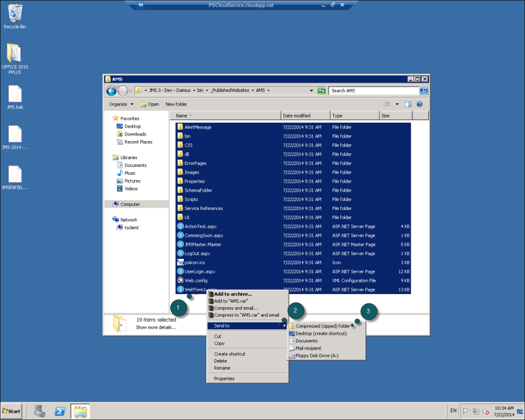Click Copy in the context menu
The width and height of the screenshot is (525, 420).
pyautogui.click(x=247, y=343)
